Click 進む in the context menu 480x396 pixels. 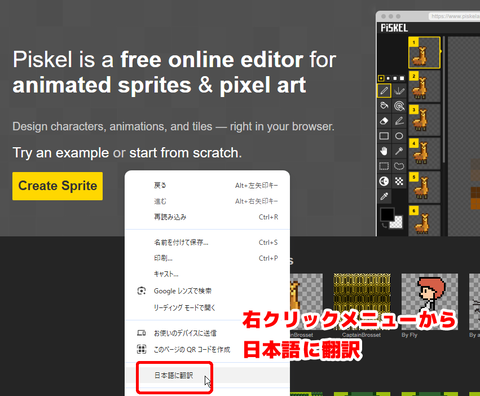[x=207, y=201]
